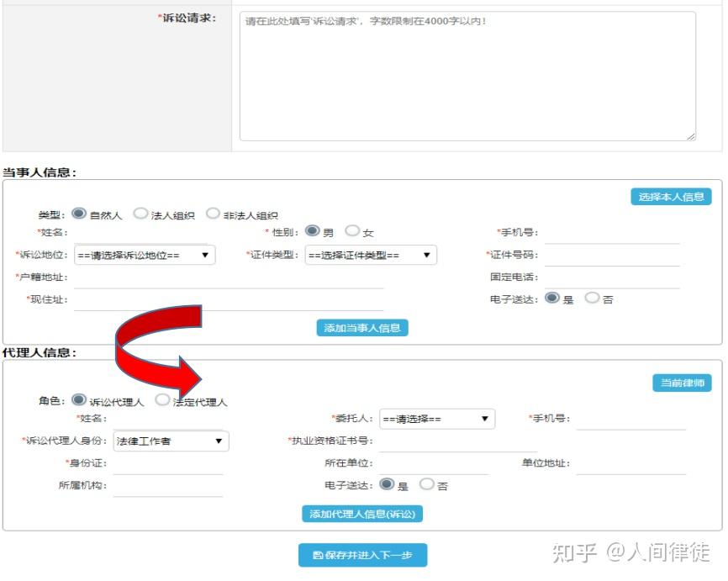728x581 pixels.
Task: Click 添加当事人信息 button
Action: [x=362, y=328]
